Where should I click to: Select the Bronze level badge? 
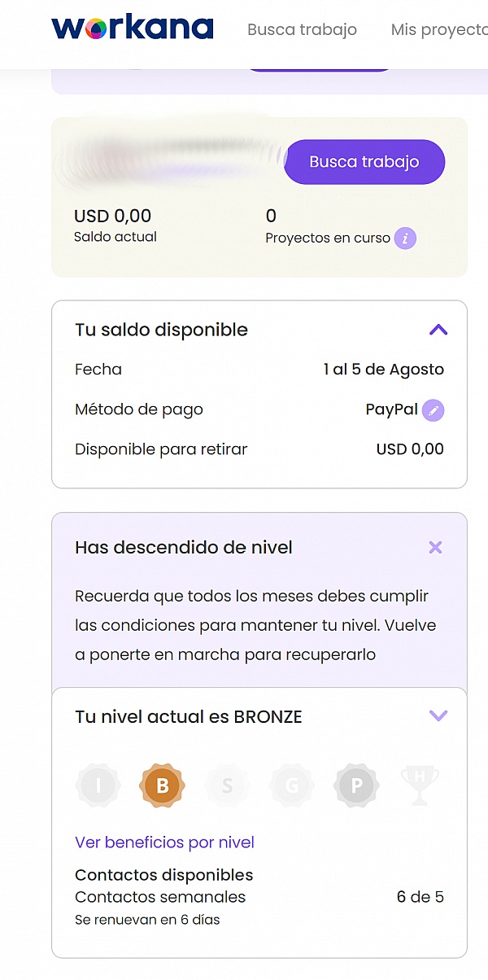tap(162, 785)
